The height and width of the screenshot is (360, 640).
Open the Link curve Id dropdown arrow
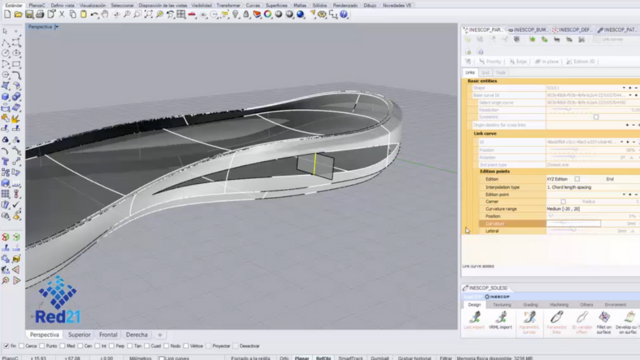pyautogui.click(x=622, y=142)
